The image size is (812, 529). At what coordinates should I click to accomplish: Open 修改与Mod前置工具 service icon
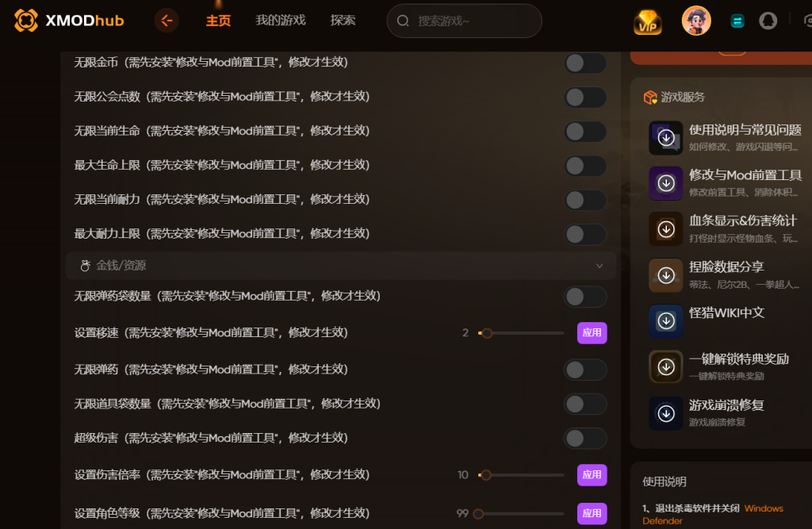coord(666,183)
